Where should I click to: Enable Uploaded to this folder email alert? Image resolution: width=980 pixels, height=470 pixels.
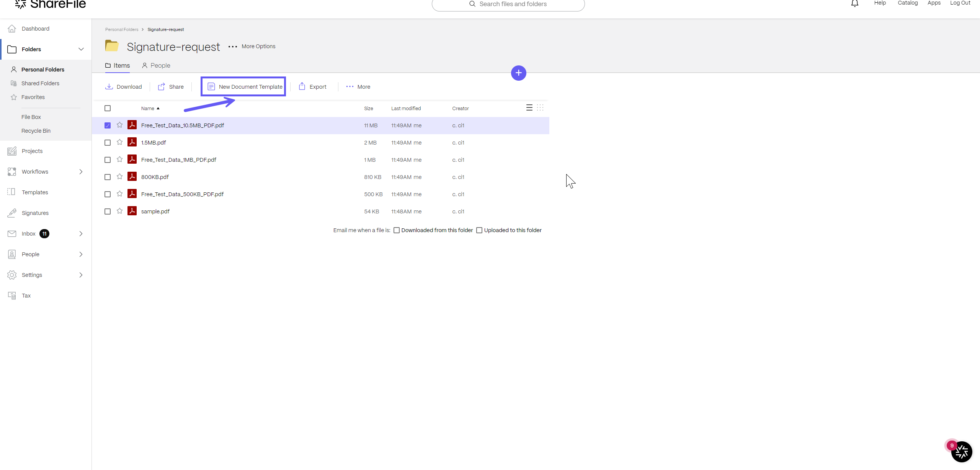pos(479,230)
